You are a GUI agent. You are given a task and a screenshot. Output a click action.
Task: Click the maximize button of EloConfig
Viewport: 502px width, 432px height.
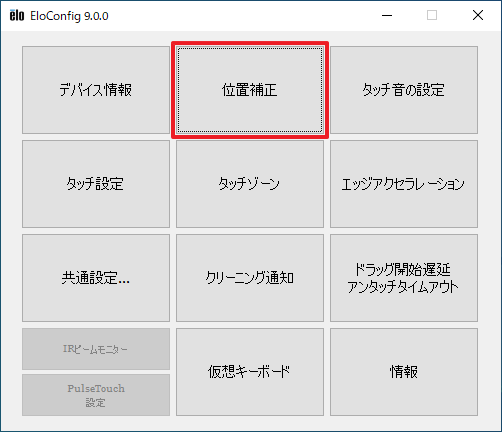pyautogui.click(x=432, y=15)
